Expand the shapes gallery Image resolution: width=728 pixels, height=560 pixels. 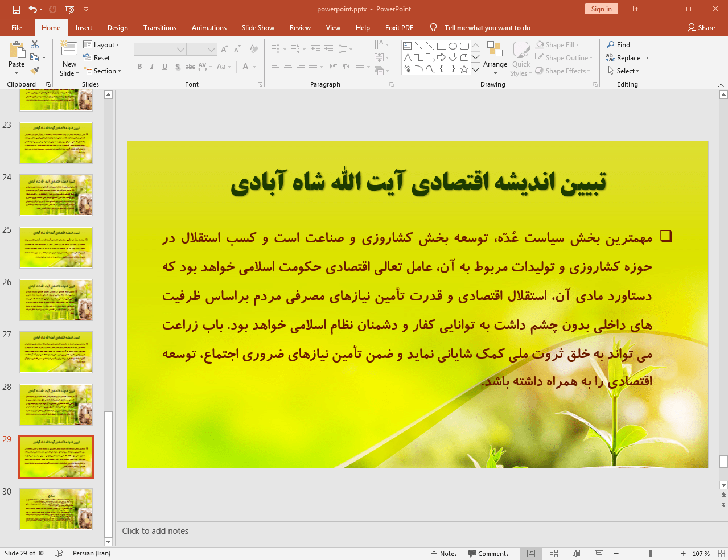point(475,69)
